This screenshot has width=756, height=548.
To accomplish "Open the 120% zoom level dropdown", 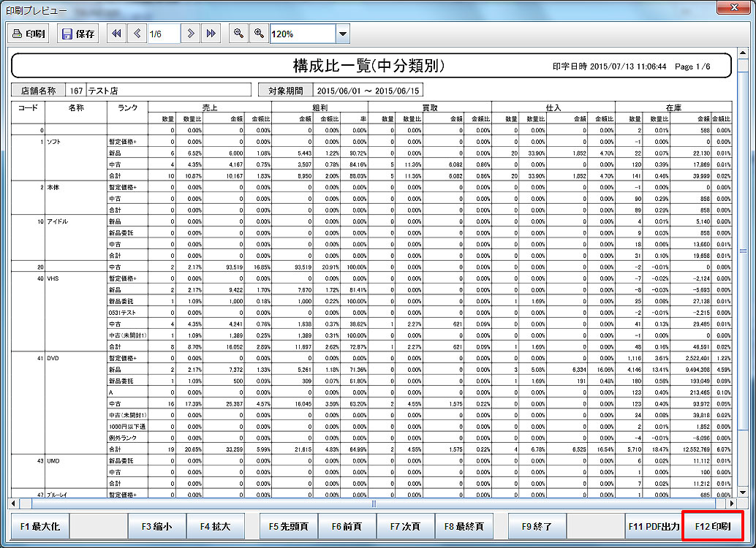I will click(342, 34).
